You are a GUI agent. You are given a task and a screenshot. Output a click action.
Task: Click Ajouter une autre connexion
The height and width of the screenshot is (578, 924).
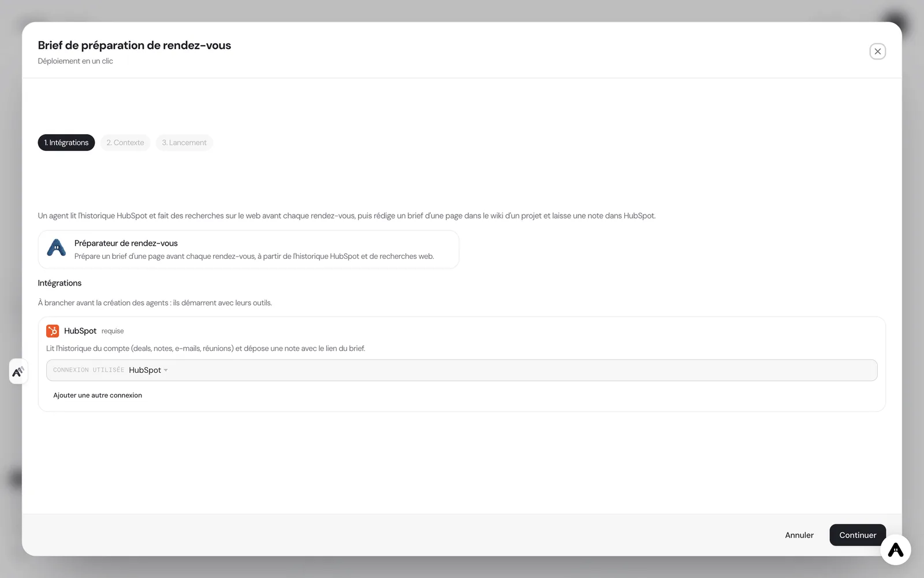point(98,395)
